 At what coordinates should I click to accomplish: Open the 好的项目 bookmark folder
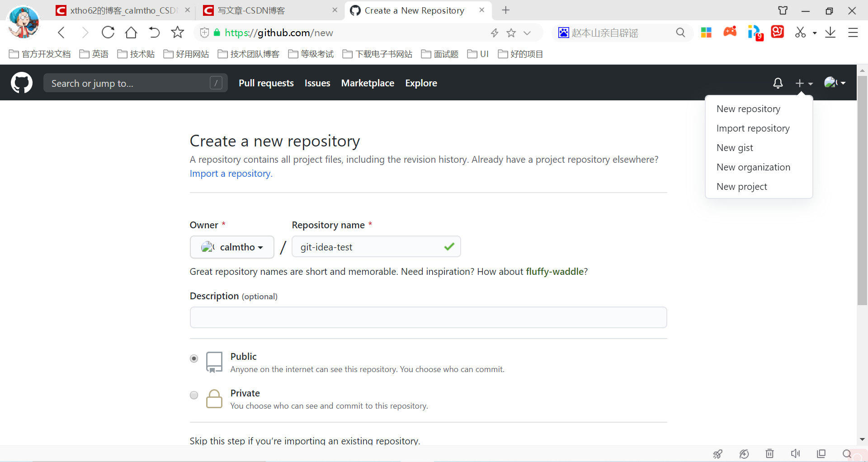click(520, 54)
